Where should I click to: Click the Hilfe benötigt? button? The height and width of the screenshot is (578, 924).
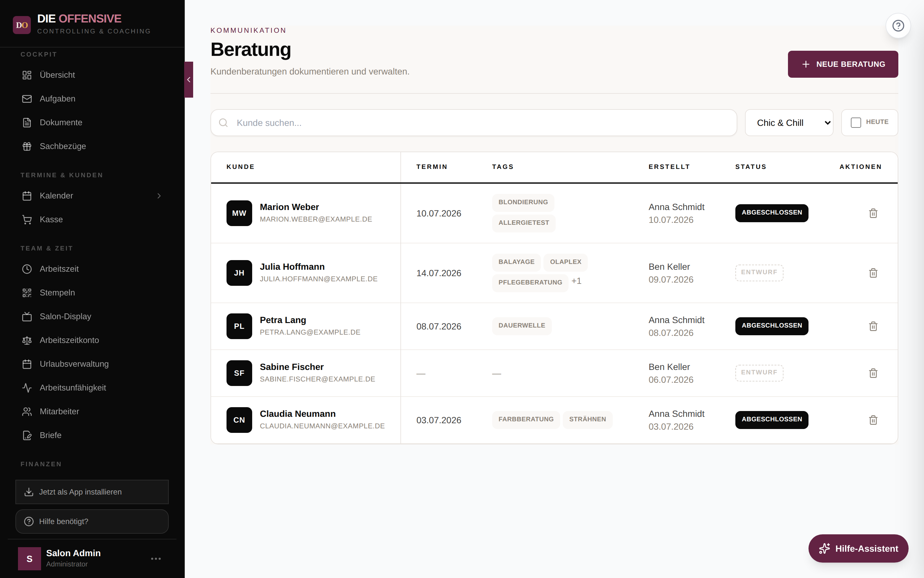(x=92, y=521)
